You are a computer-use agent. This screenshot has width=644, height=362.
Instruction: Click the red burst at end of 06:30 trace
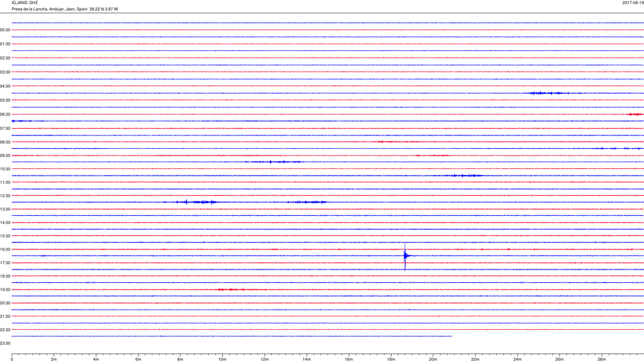pyautogui.click(x=636, y=115)
